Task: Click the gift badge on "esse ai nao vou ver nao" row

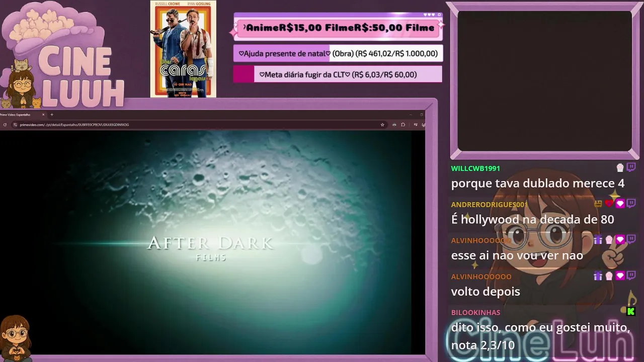Action: pyautogui.click(x=598, y=239)
